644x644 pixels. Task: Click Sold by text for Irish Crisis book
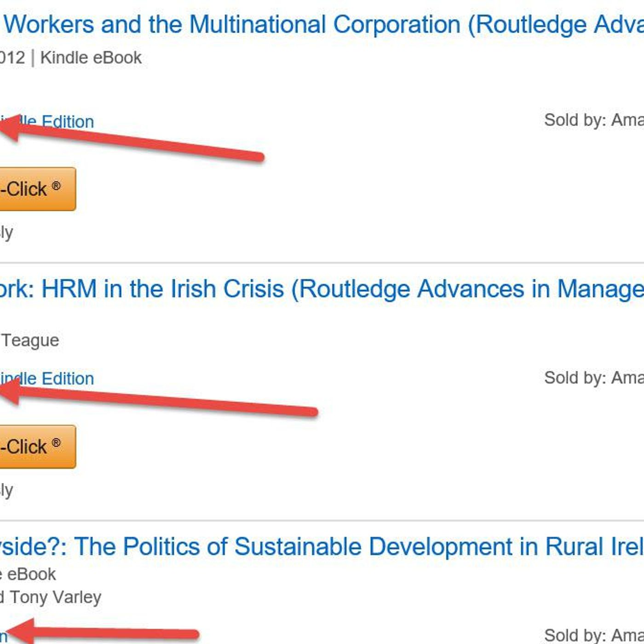point(593,378)
